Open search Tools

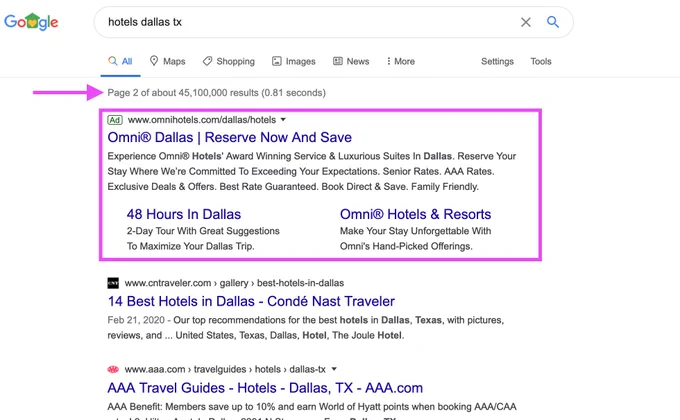click(541, 61)
